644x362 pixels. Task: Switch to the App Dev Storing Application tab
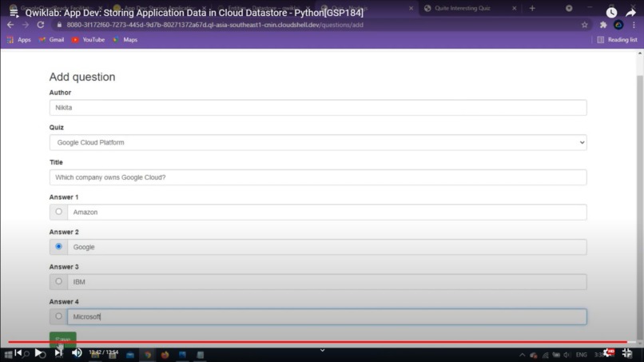pos(159,8)
